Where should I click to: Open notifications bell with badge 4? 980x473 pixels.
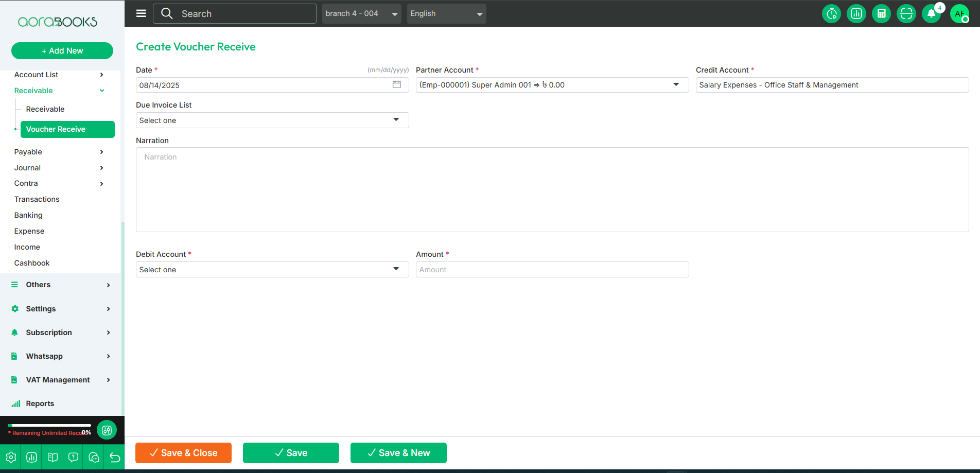[931, 13]
